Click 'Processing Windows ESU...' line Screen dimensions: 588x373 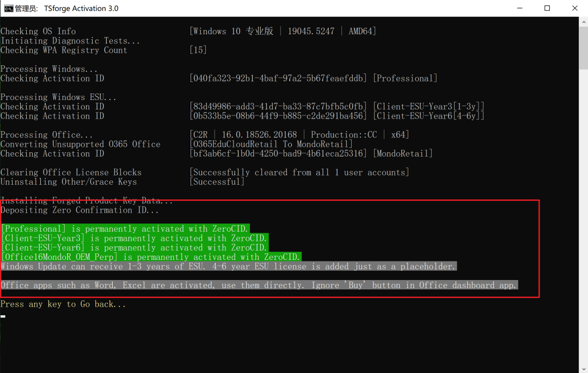coord(58,97)
